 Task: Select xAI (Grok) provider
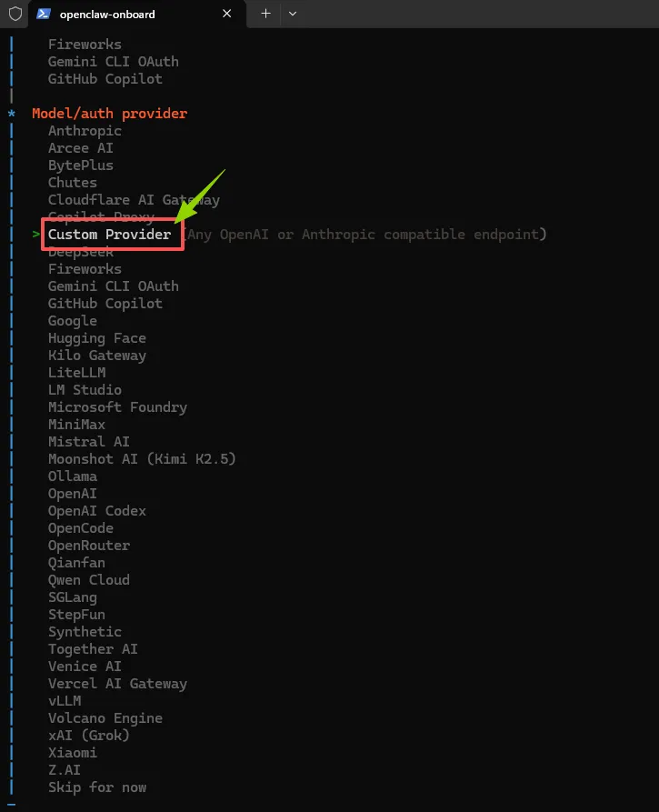[89, 736]
